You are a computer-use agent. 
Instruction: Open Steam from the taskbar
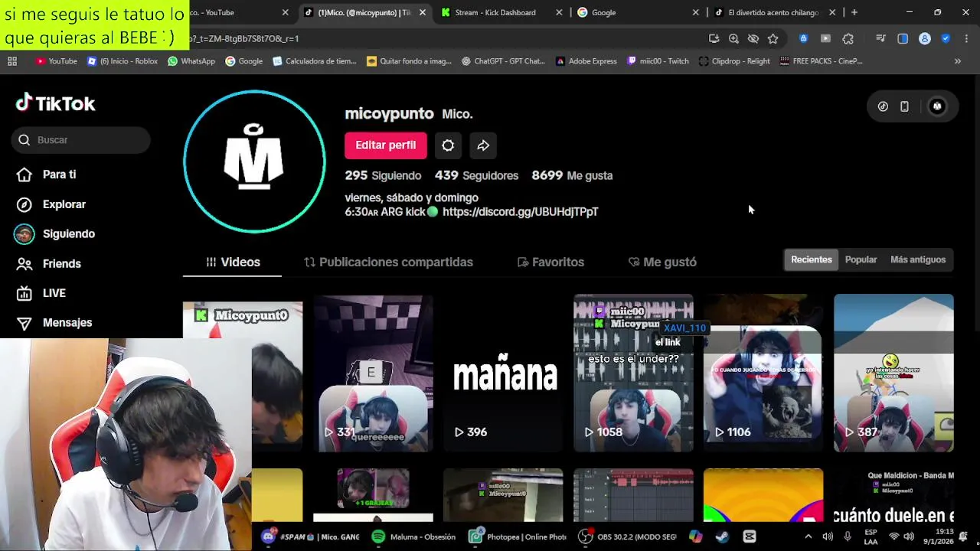[x=722, y=537]
